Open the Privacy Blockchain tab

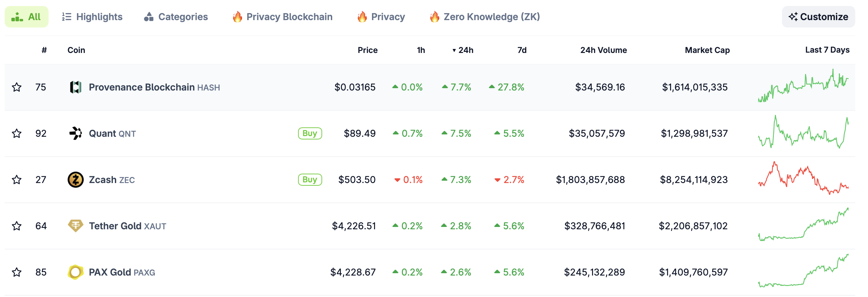click(282, 17)
